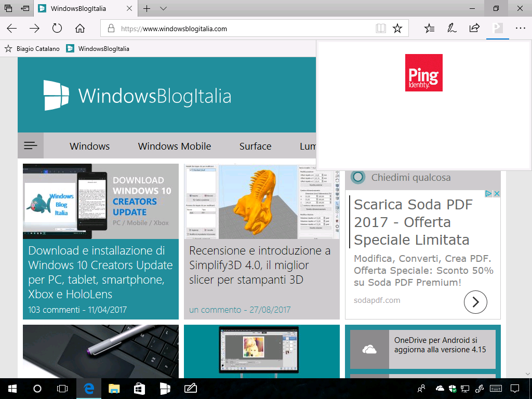Viewport: 532px width, 399px height.
Task: Open reading view book icon
Action: [381, 29]
